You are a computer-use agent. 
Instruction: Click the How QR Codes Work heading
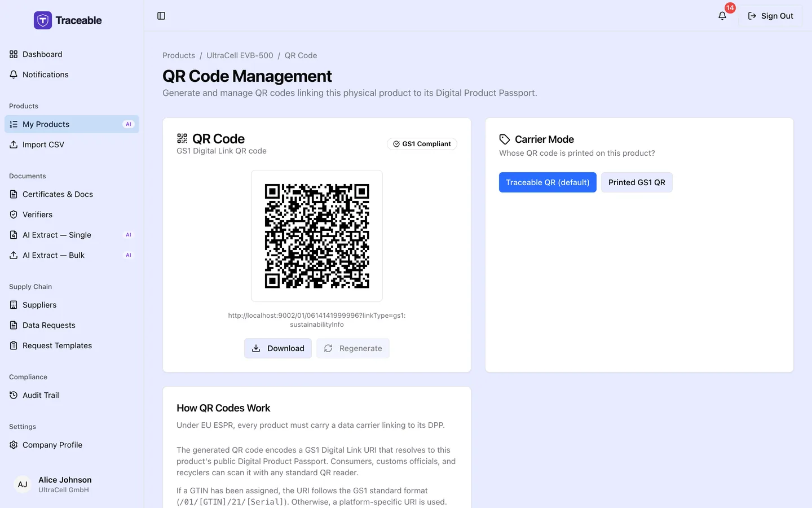click(x=223, y=408)
